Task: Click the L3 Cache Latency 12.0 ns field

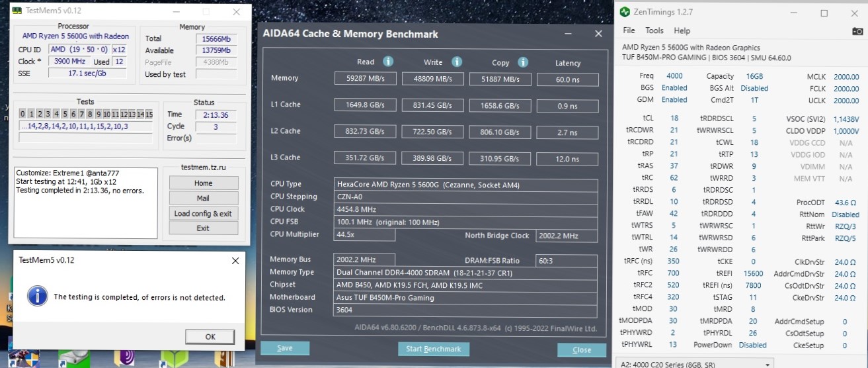Action: 567,159
